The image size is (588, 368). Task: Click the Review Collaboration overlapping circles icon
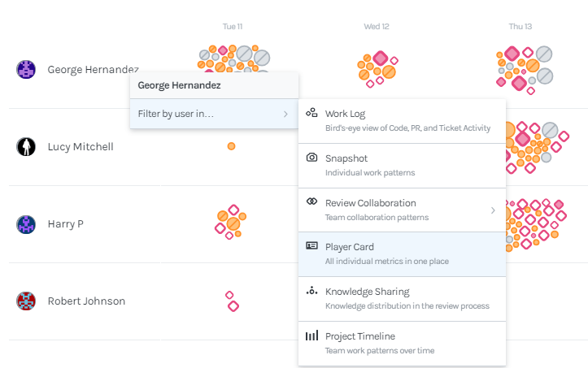pos(311,201)
